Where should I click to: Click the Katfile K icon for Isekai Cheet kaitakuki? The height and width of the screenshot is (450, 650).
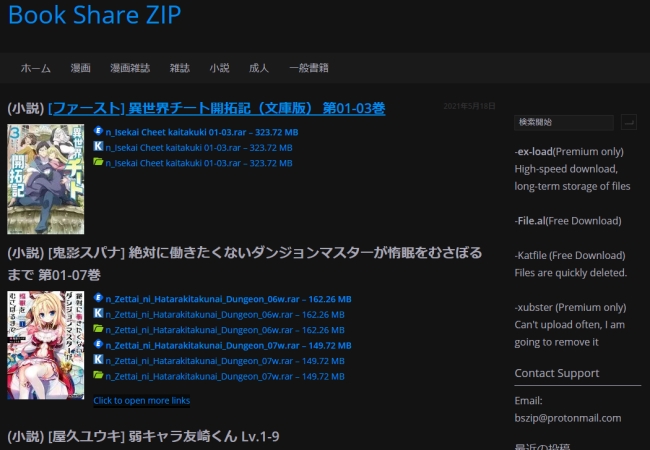98,146
